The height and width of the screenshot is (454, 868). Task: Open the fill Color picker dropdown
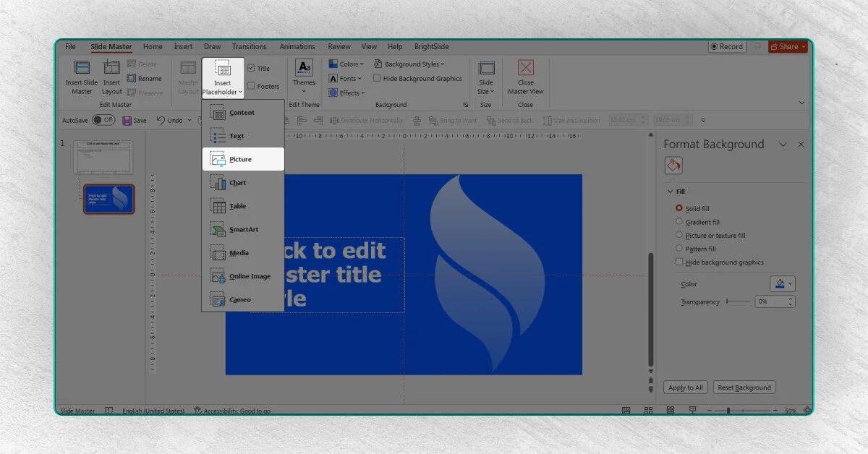[x=782, y=284]
